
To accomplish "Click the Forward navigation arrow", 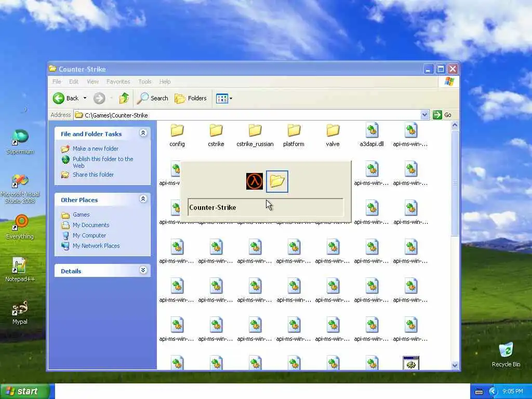I will tap(99, 98).
